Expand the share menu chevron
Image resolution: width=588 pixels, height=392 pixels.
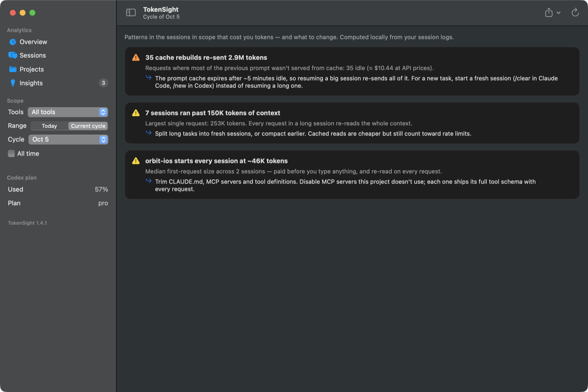(559, 13)
